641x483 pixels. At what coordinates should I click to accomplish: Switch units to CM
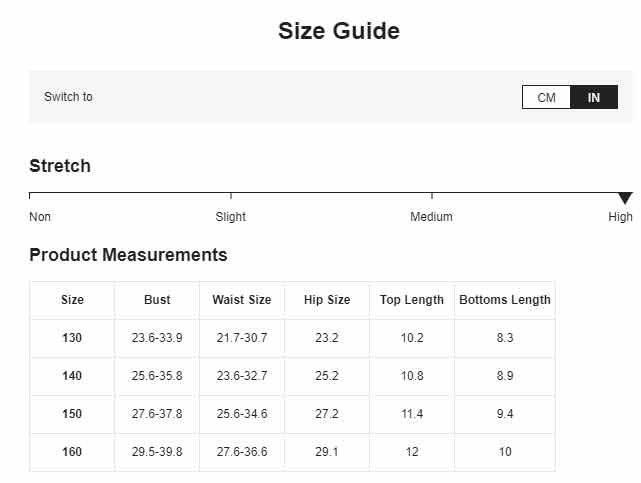[x=546, y=97]
